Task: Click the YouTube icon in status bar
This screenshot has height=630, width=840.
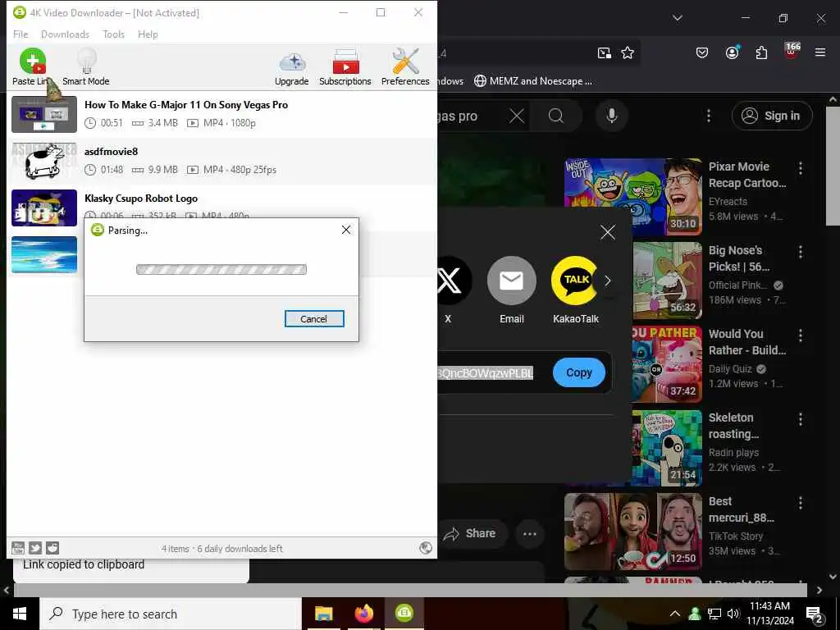Action: (18, 548)
